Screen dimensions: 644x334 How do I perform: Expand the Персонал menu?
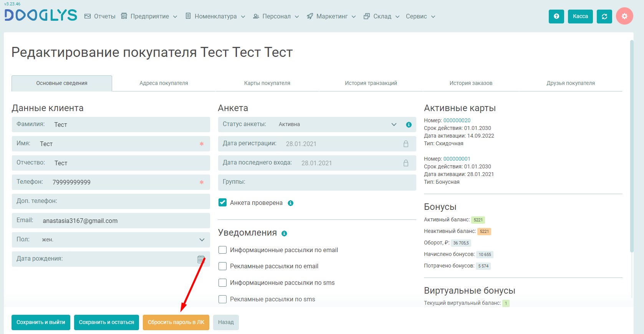click(x=276, y=16)
